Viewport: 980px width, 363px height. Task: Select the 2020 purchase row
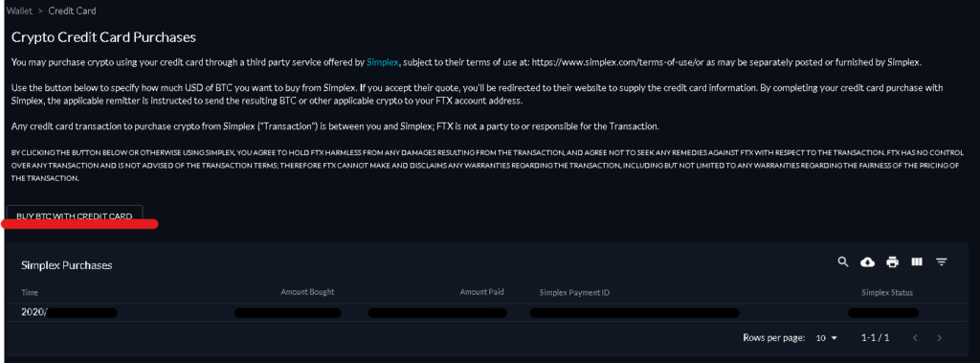tap(487, 312)
